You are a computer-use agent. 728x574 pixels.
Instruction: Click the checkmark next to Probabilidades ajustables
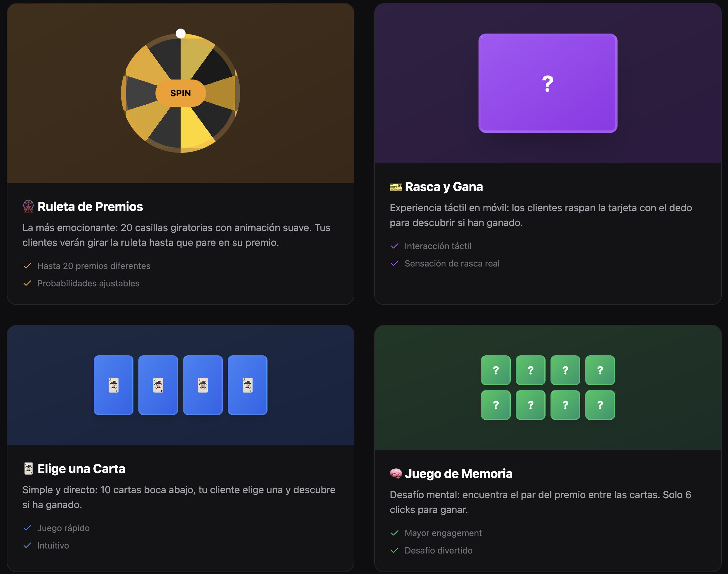pos(27,283)
